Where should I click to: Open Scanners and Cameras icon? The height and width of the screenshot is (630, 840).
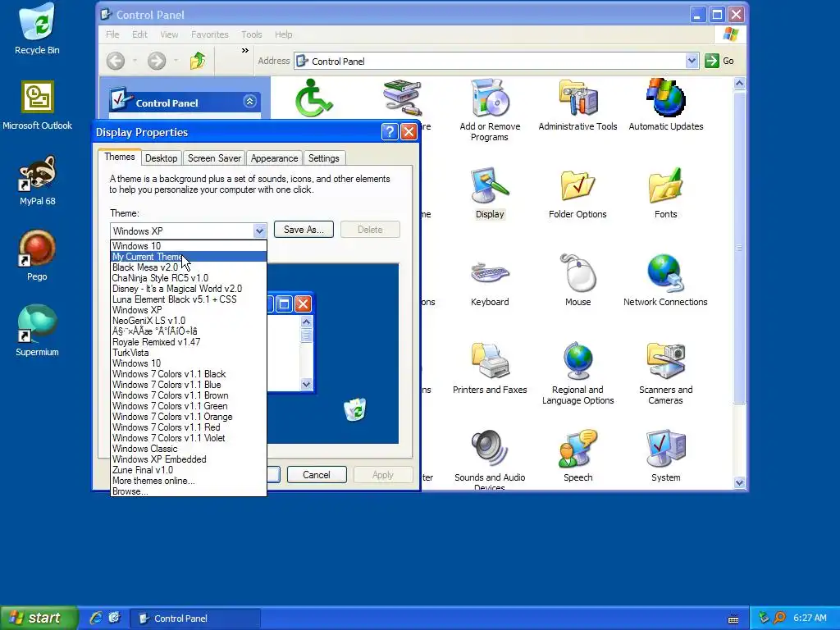coord(665,373)
